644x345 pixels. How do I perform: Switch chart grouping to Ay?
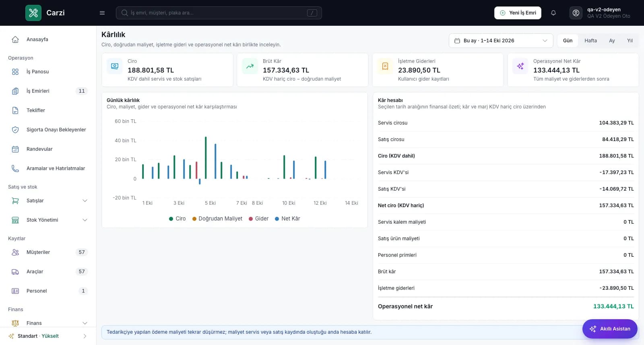[x=612, y=41]
